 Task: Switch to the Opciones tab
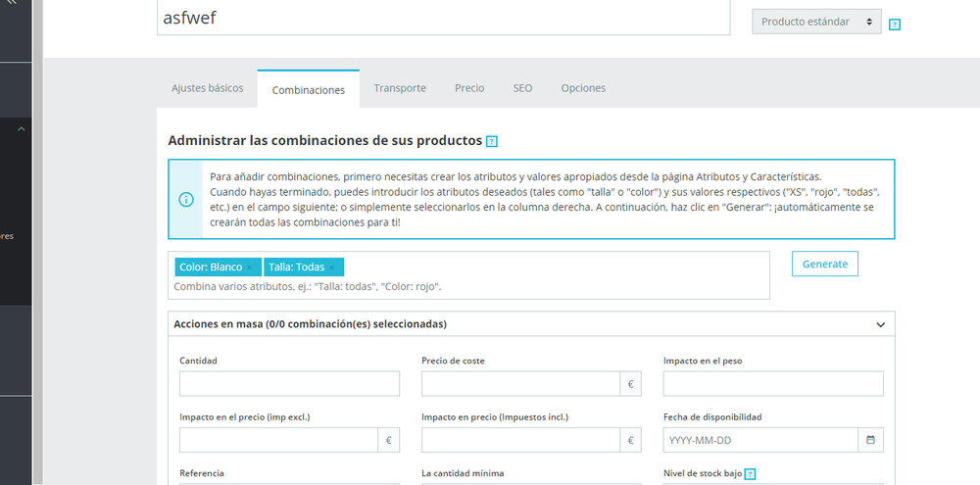pyautogui.click(x=583, y=88)
